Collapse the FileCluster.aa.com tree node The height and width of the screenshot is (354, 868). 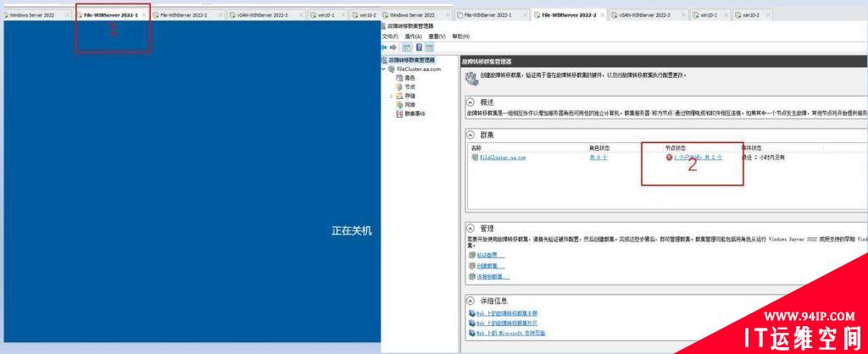383,69
